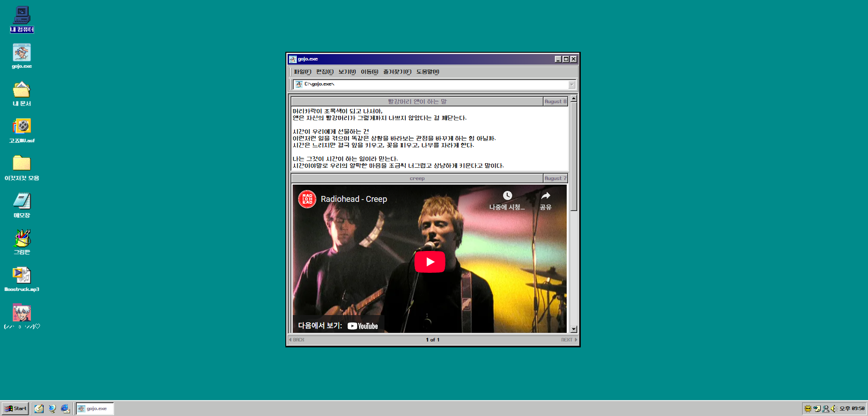
Task: Click the line 나는 그것이 시간이 하는 일이라 믿는다
Action: click(345, 159)
